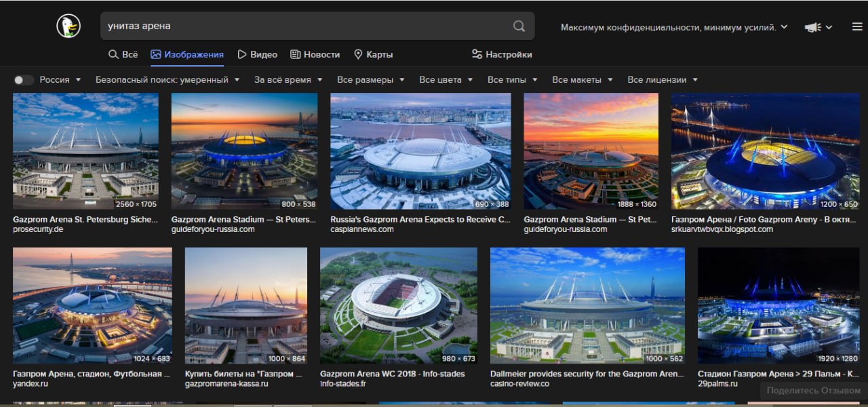The width and height of the screenshot is (868, 407).
Task: Open Настройки with sliders icon
Action: click(x=502, y=54)
